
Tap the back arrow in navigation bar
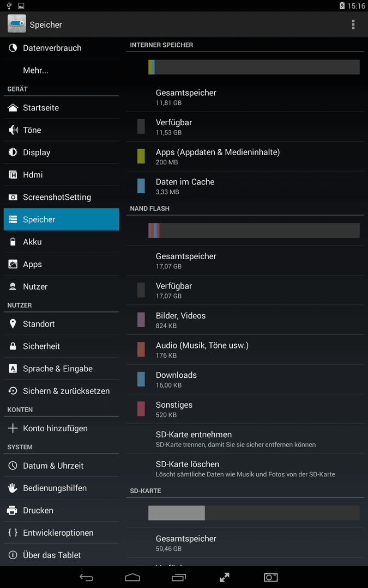86,577
